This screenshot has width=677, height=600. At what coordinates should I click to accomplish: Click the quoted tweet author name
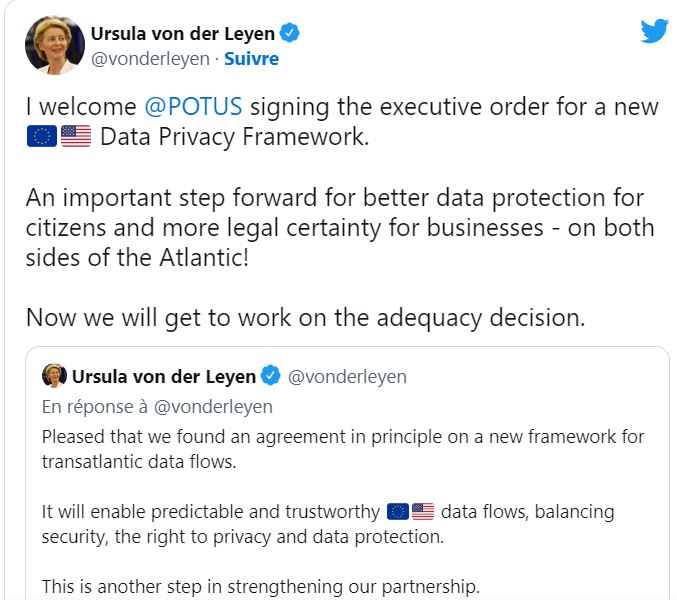(x=164, y=376)
